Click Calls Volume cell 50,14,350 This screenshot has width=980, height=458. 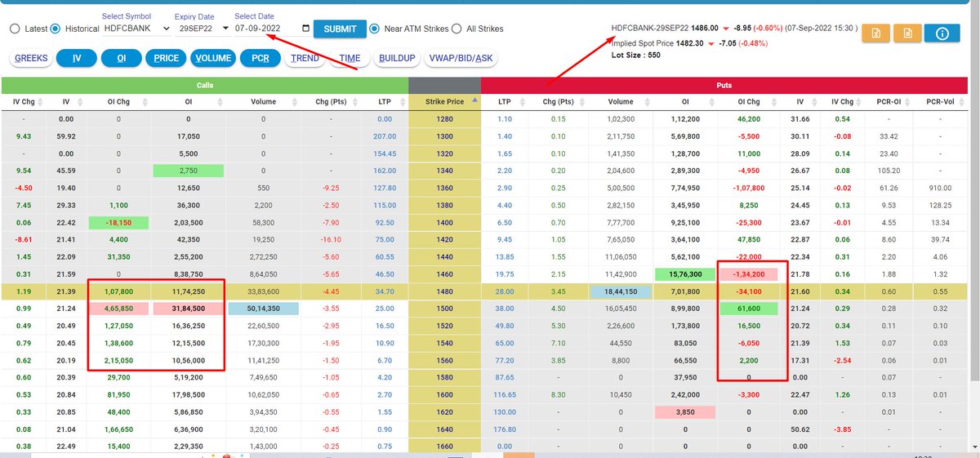[263, 309]
